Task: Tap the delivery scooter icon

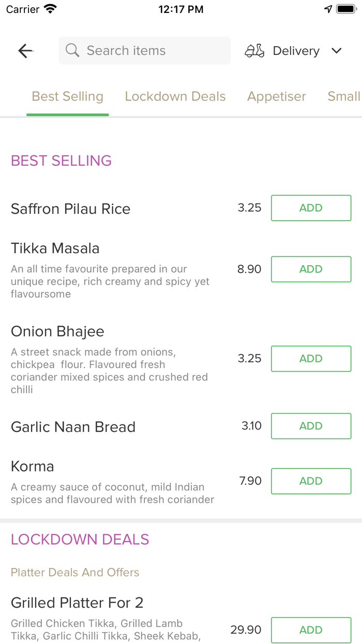Action: (x=254, y=50)
